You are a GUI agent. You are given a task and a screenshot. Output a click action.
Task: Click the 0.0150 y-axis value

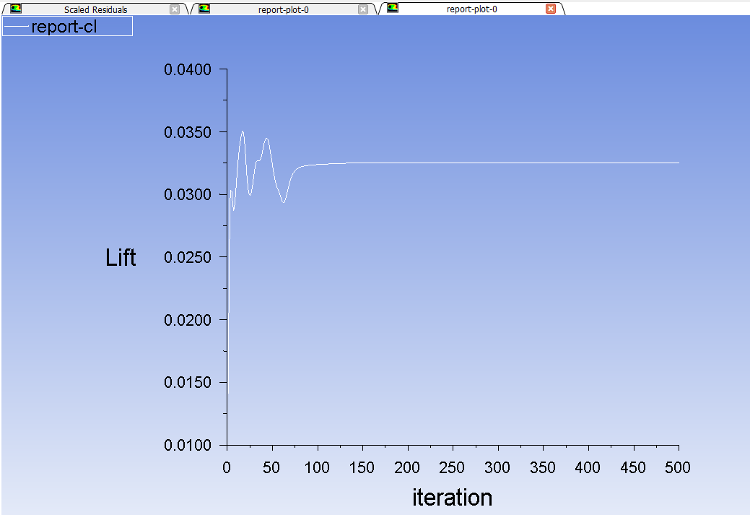coord(188,383)
